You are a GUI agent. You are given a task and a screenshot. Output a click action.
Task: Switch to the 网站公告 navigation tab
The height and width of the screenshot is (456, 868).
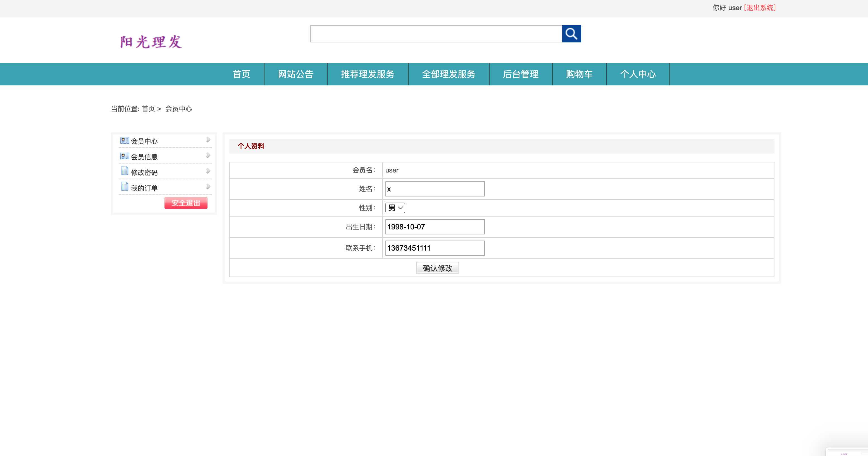[x=295, y=74]
